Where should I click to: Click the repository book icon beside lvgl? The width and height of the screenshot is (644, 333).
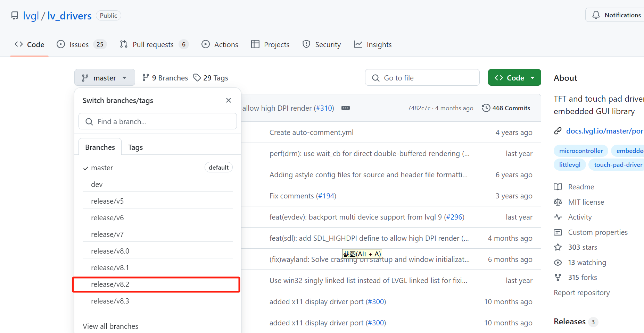coord(15,16)
